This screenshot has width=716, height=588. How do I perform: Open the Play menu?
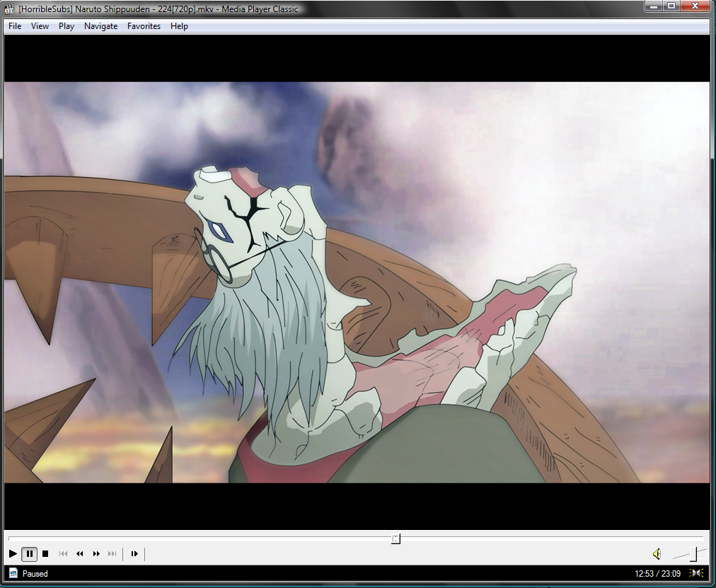click(67, 26)
